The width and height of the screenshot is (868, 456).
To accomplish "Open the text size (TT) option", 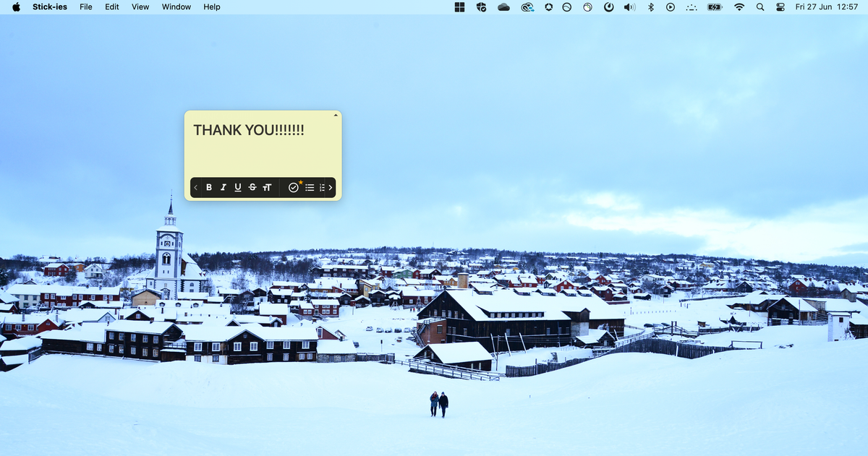I will point(267,187).
